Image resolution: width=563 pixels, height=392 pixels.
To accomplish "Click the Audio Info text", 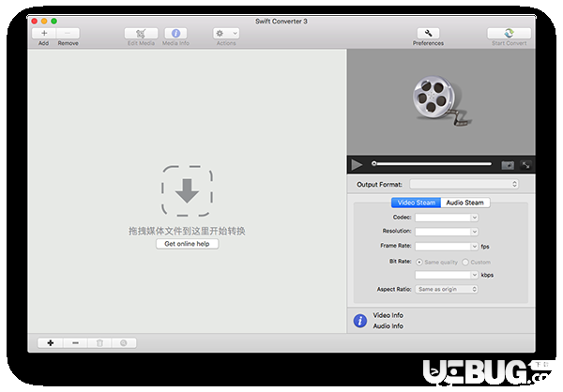I will 388,326.
